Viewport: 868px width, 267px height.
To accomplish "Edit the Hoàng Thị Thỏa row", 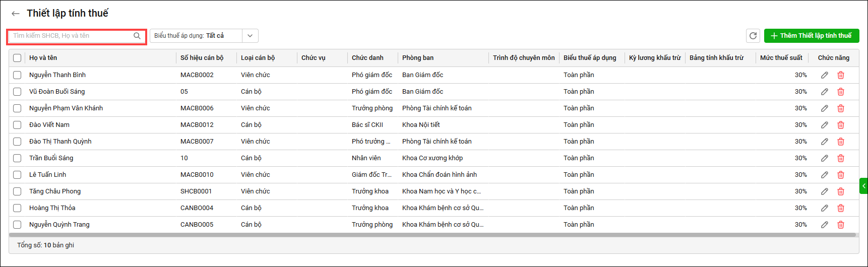I will point(825,208).
